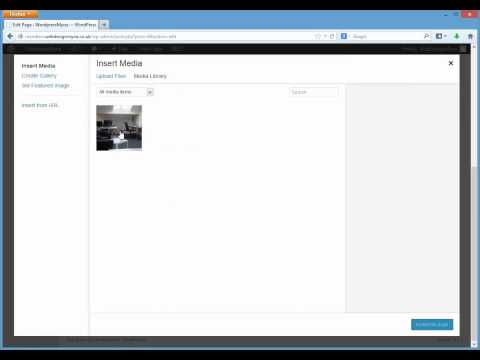
Task: Click the page vertical scrollbar
Action: point(474,197)
